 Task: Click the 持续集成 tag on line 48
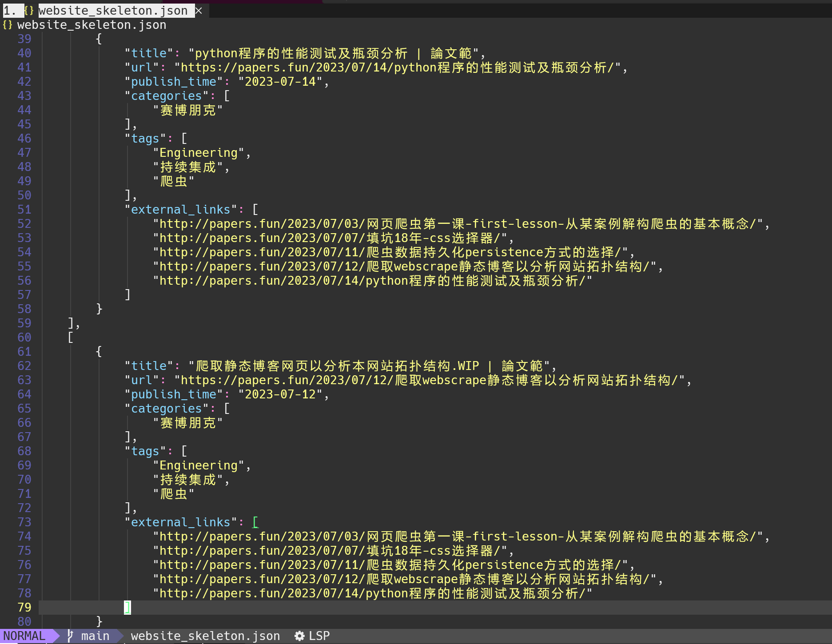pos(188,167)
